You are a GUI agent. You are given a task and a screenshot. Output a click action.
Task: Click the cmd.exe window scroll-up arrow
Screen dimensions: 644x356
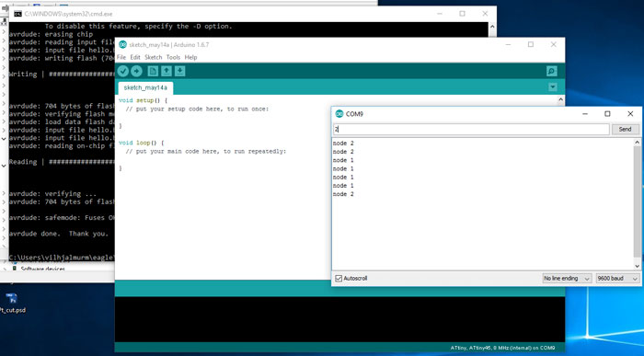[492, 27]
